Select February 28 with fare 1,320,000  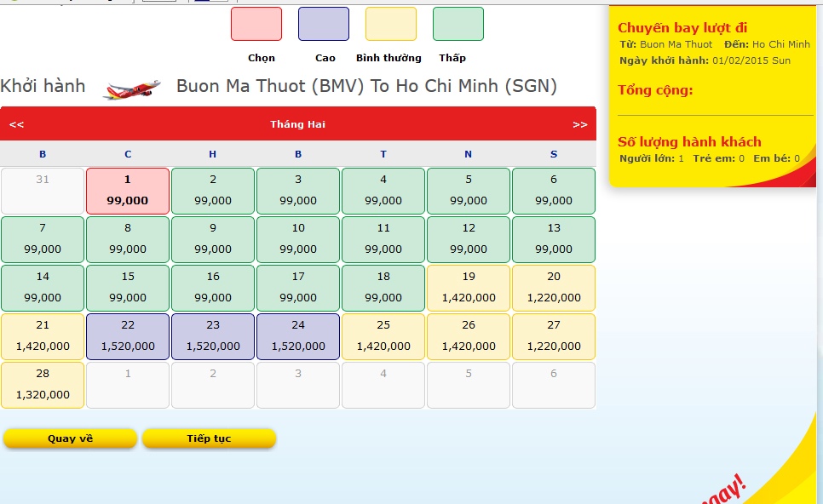pyautogui.click(x=43, y=385)
